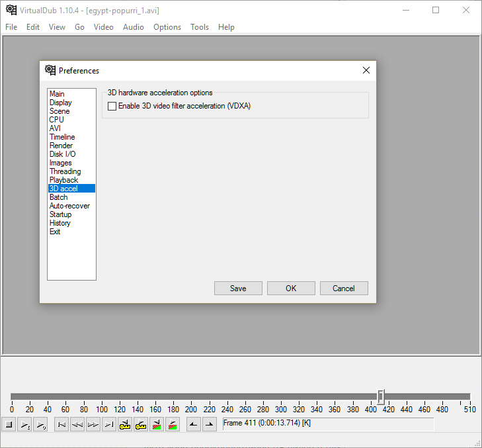The height and width of the screenshot is (448, 482).
Task: Seek to previous scene change
Action: tap(157, 425)
